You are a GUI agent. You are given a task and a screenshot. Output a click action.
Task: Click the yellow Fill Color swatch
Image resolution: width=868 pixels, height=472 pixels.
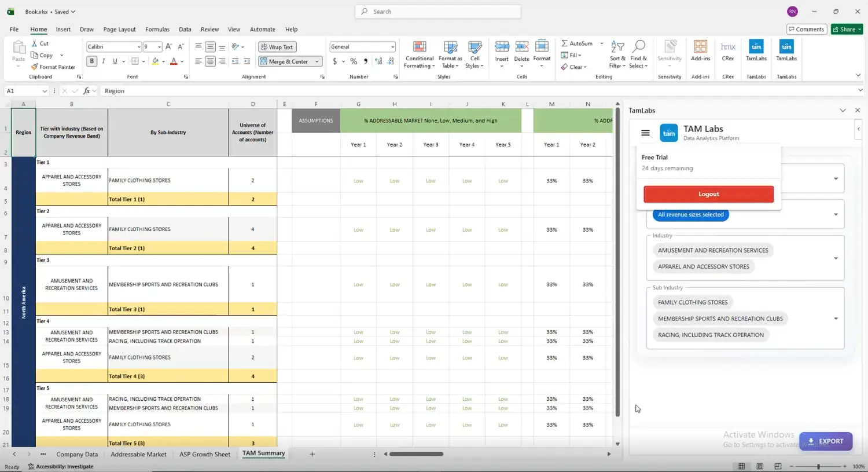155,61
